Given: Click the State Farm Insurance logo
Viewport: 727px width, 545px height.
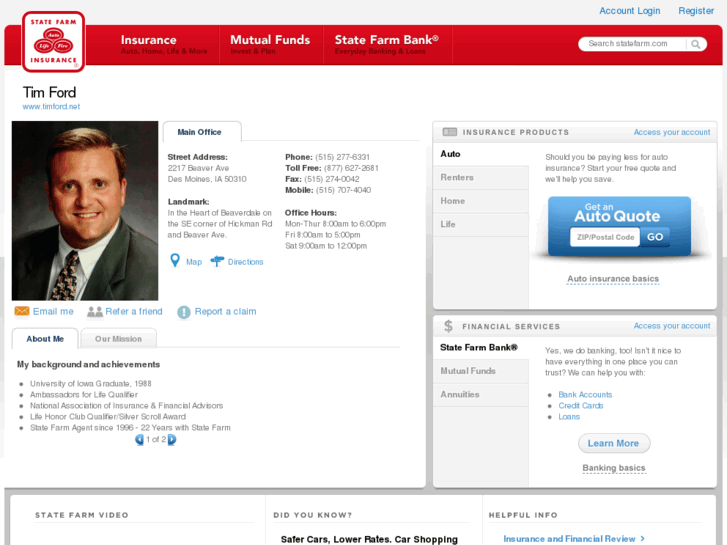Looking at the screenshot, I should tap(53, 42).
